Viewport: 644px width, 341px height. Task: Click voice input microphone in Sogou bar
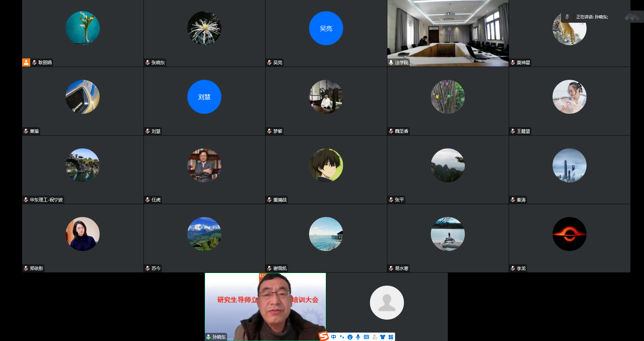coord(358,337)
